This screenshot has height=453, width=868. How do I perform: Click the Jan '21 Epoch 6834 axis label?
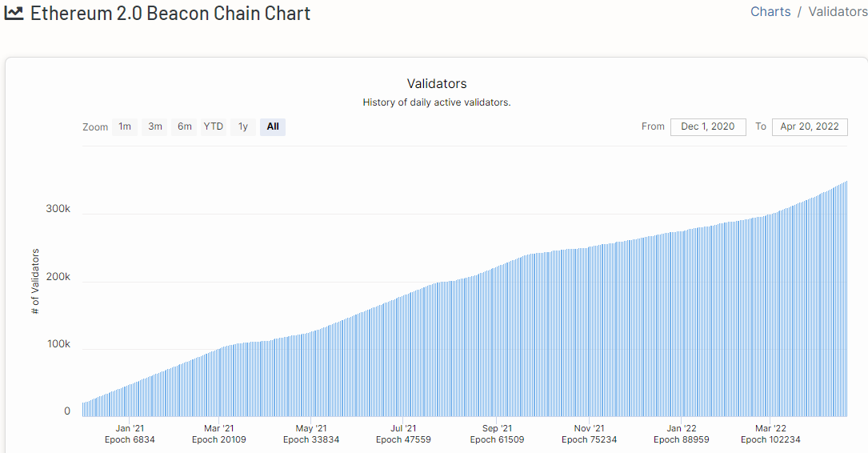(x=130, y=434)
